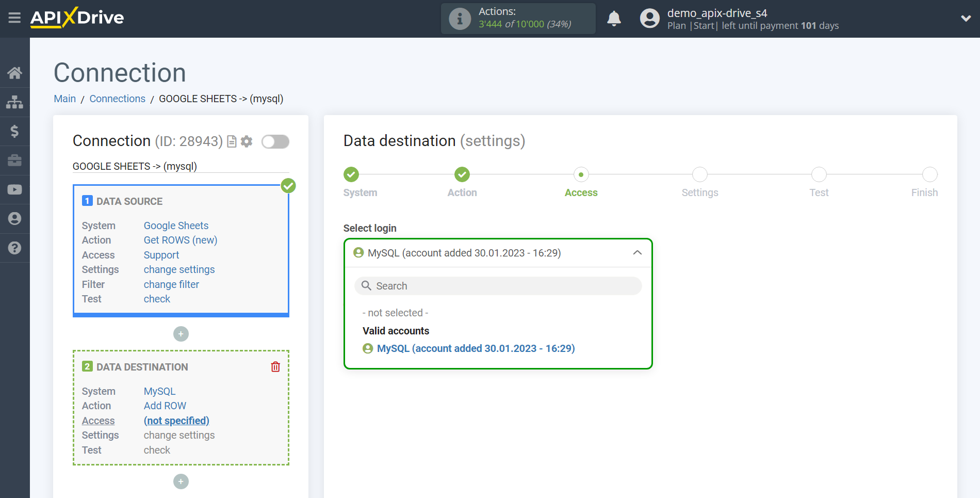This screenshot has height=498, width=980.
Task: Open Connections sitemap icon in sidebar
Action: 14,102
